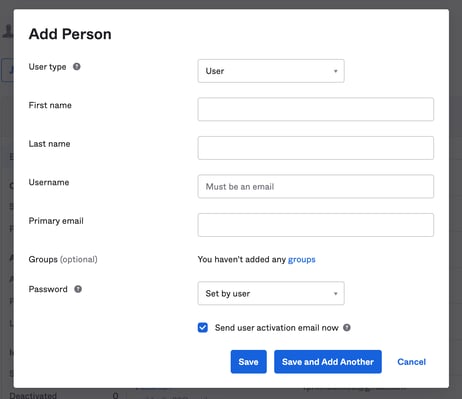Click the 'Send user activation email now' label
The width and height of the screenshot is (462, 399).
[277, 328]
